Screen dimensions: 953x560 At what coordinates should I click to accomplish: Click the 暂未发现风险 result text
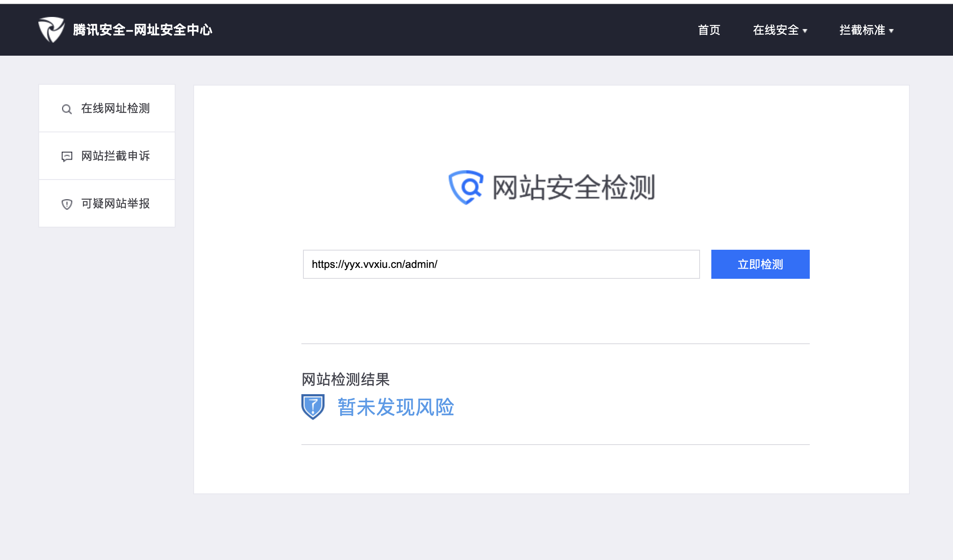pyautogui.click(x=395, y=407)
